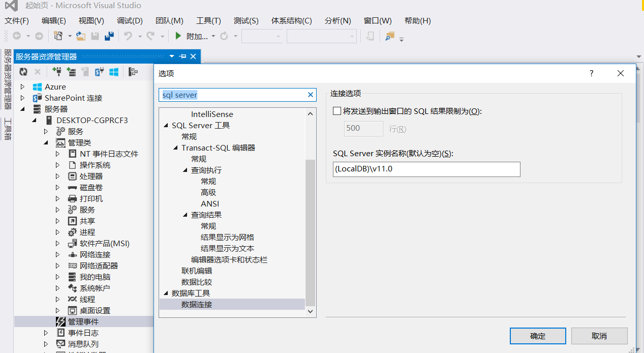Click Add SharePoint Connection icon
Screen dimensions: 644x353
[100, 72]
